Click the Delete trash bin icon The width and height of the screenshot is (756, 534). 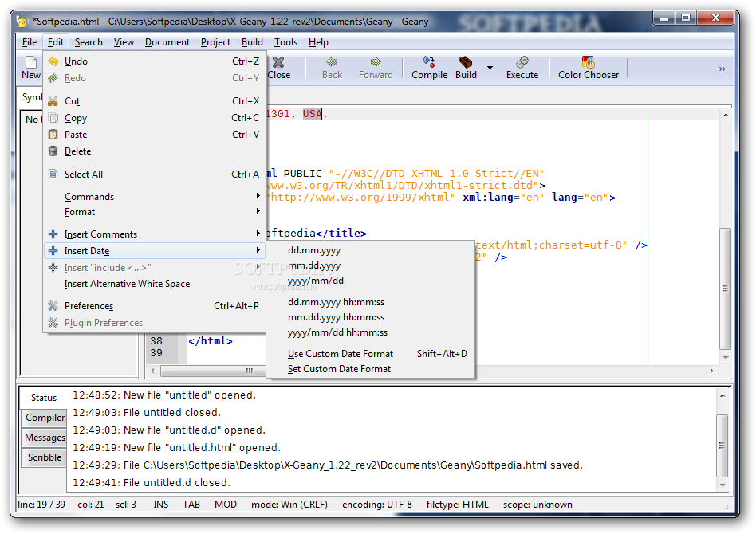tap(53, 151)
